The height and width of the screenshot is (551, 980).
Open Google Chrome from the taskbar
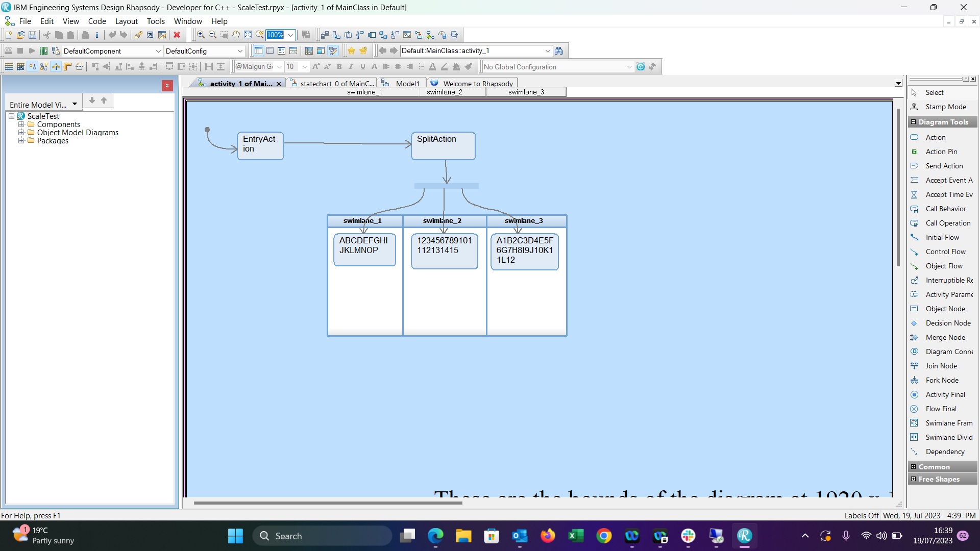[604, 536]
